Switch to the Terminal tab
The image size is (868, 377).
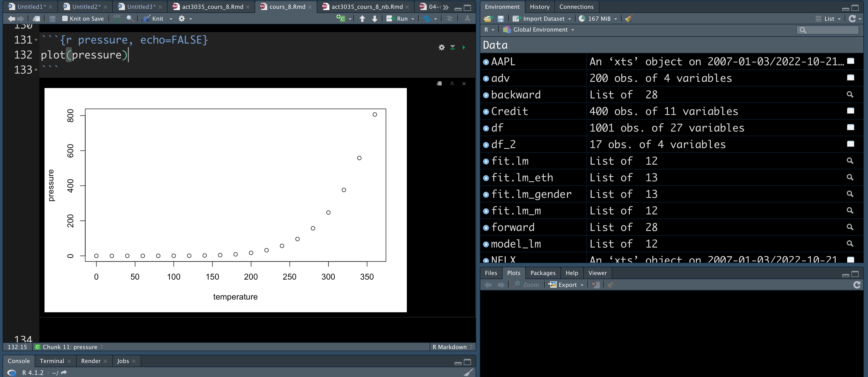pyautogui.click(x=52, y=361)
